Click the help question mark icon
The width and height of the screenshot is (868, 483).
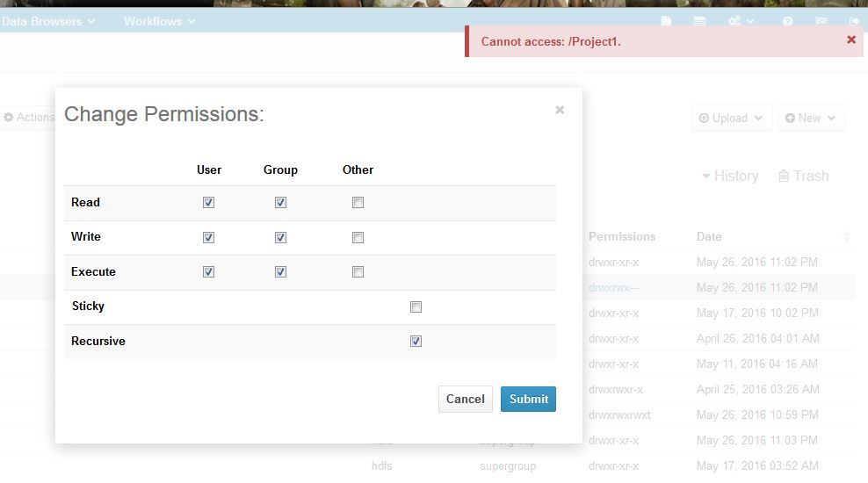point(787,21)
